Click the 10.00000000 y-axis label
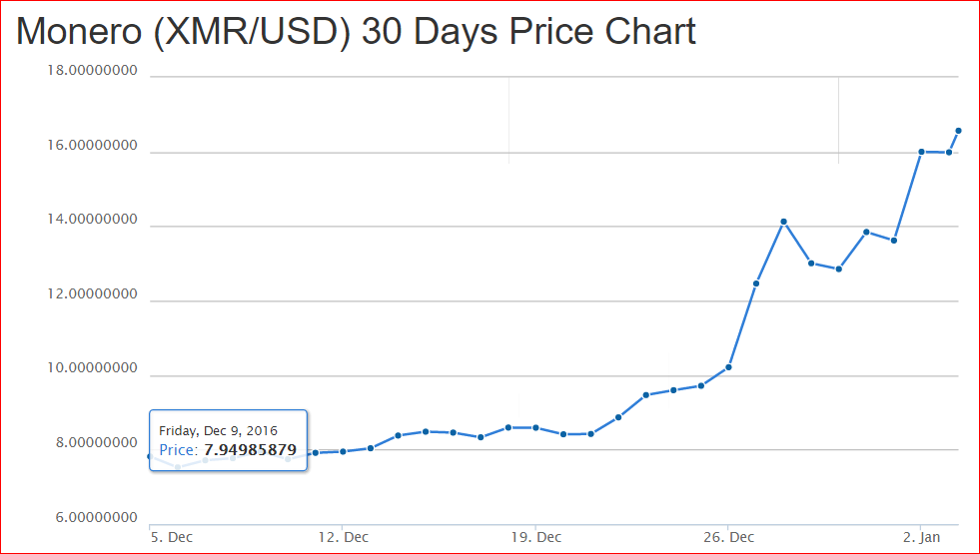This screenshot has height=554, width=980. 93,368
